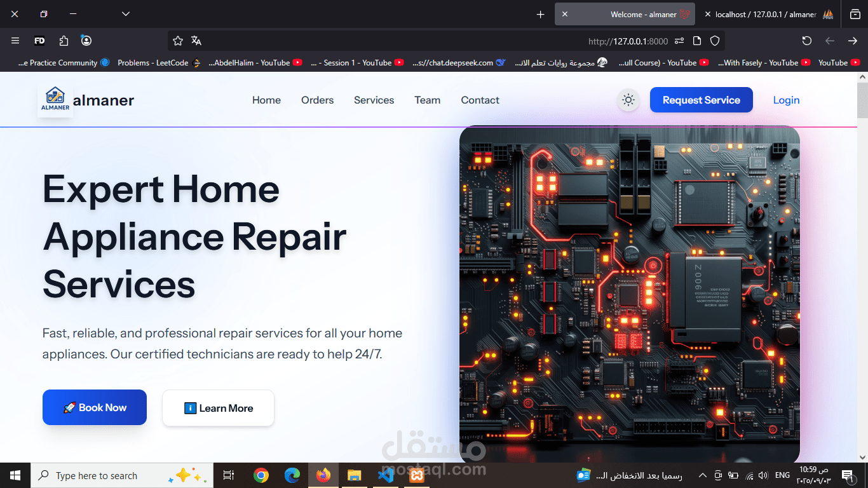Screen dimensions: 868x488
Task: Open the chat.deepseek.com bookmark
Action: click(x=459, y=63)
